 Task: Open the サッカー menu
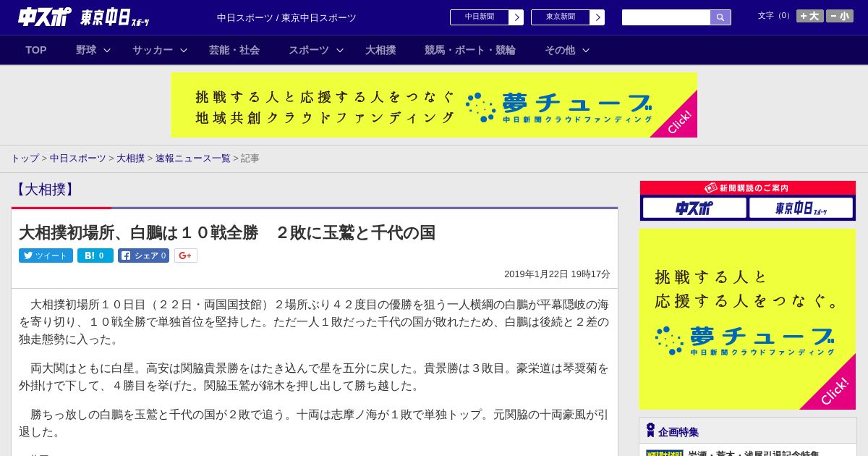153,50
